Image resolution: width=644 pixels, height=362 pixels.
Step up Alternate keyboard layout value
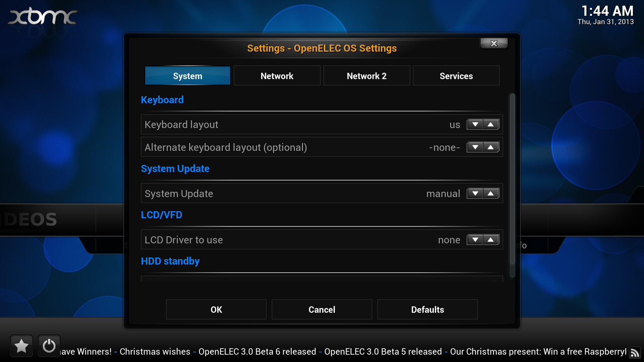click(x=491, y=147)
